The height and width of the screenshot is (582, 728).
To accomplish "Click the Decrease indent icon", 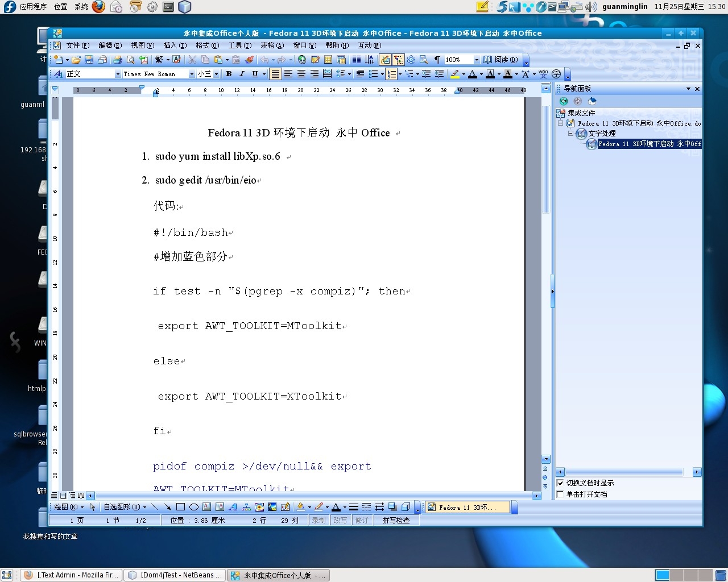I will coord(426,74).
